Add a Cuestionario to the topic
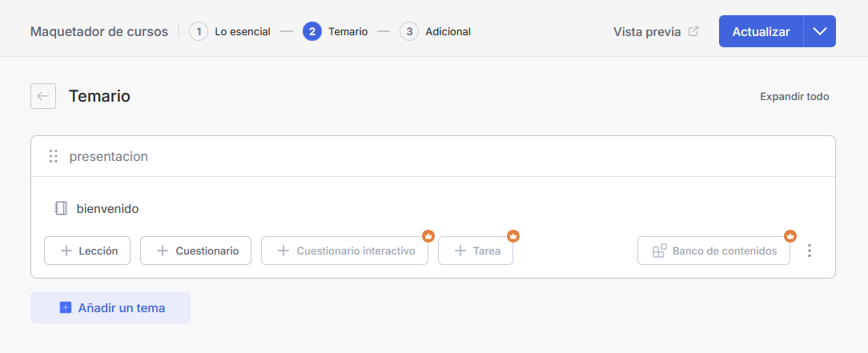868x353 pixels. pyautogui.click(x=195, y=251)
